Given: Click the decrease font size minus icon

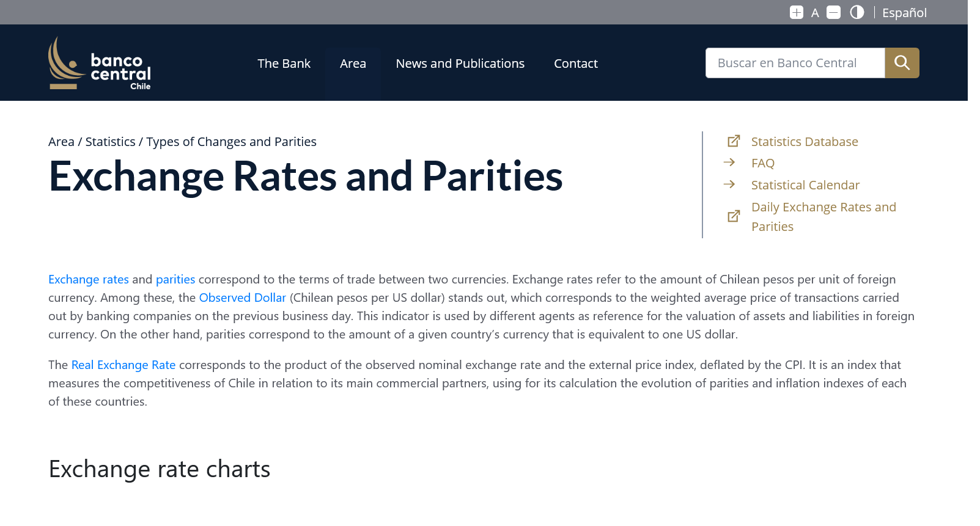Looking at the screenshot, I should (833, 12).
